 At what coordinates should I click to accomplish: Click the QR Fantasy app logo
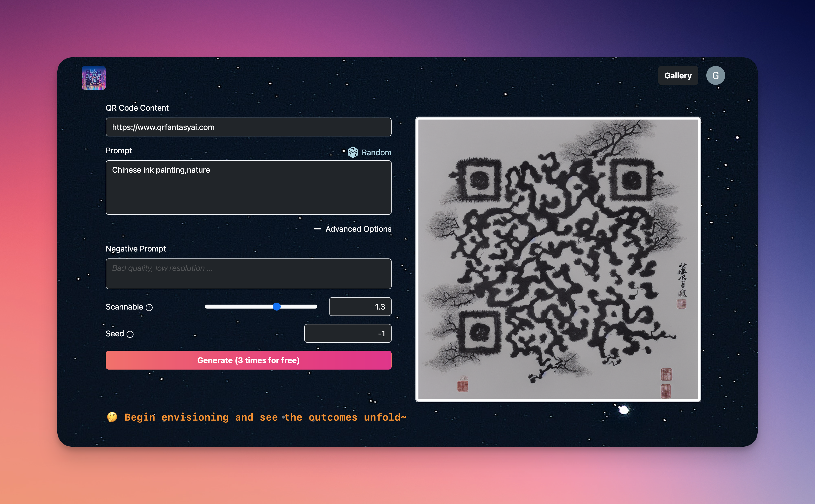tap(94, 78)
